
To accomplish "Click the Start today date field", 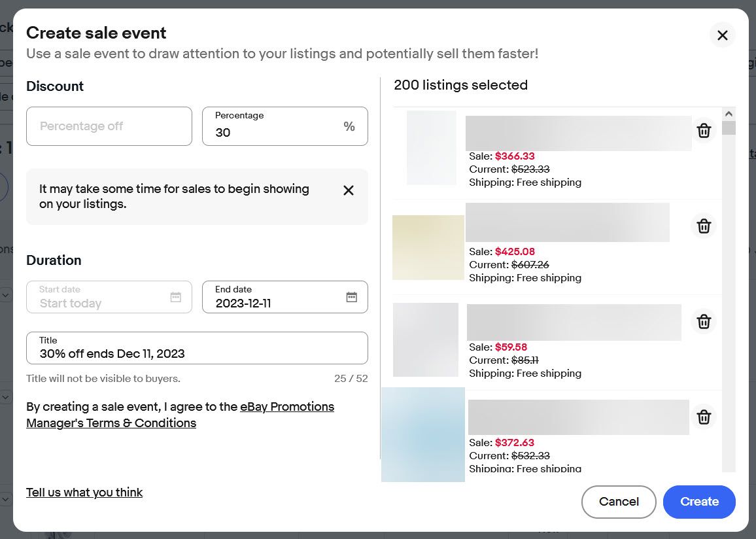I will [x=109, y=297].
